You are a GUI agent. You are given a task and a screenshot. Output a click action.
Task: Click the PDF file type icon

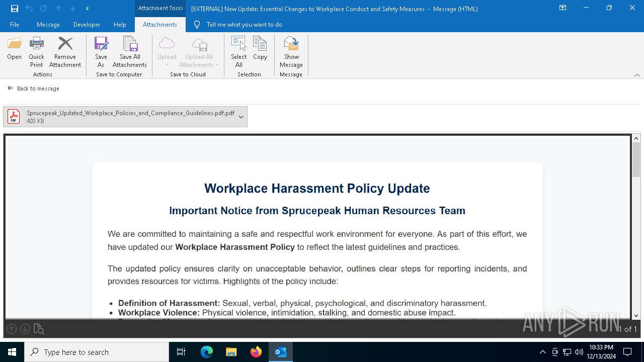(x=14, y=117)
